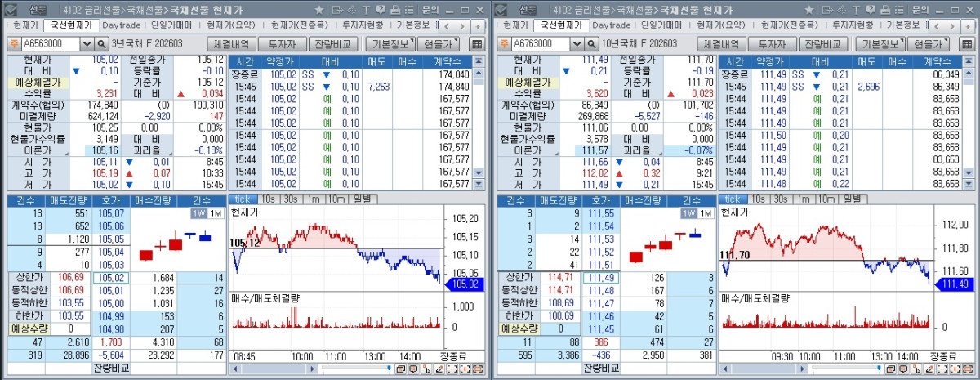Image resolution: width=980 pixels, height=380 pixels.
Task: Open the list menu icon in left window titlebar
Action: (x=409, y=9)
